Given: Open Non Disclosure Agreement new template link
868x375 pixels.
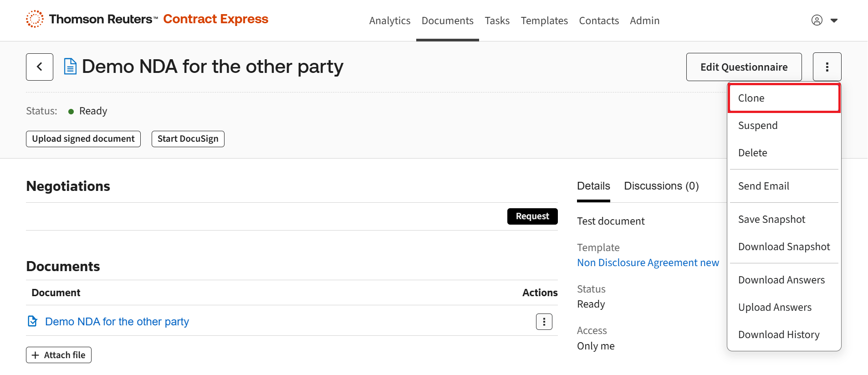Looking at the screenshot, I should (x=648, y=263).
